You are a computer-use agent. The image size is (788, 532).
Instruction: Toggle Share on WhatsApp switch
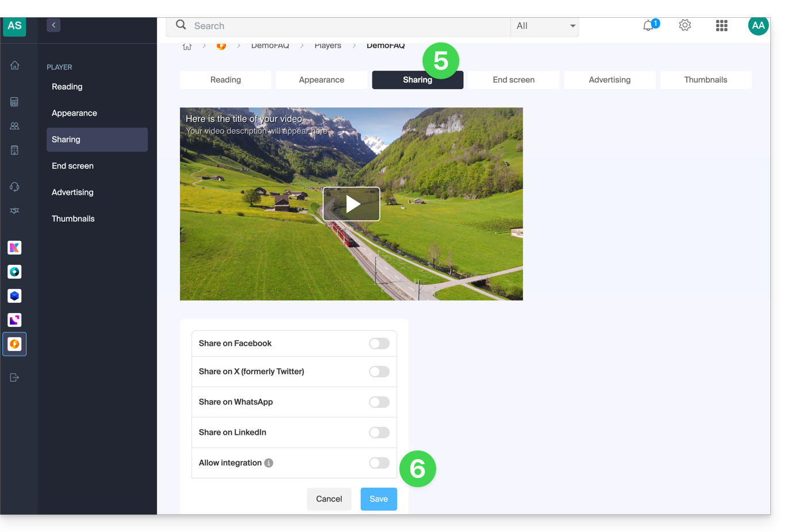coord(379,402)
